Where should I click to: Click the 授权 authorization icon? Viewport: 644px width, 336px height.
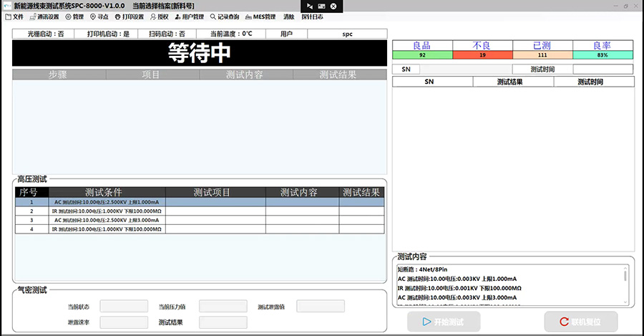pyautogui.click(x=159, y=16)
